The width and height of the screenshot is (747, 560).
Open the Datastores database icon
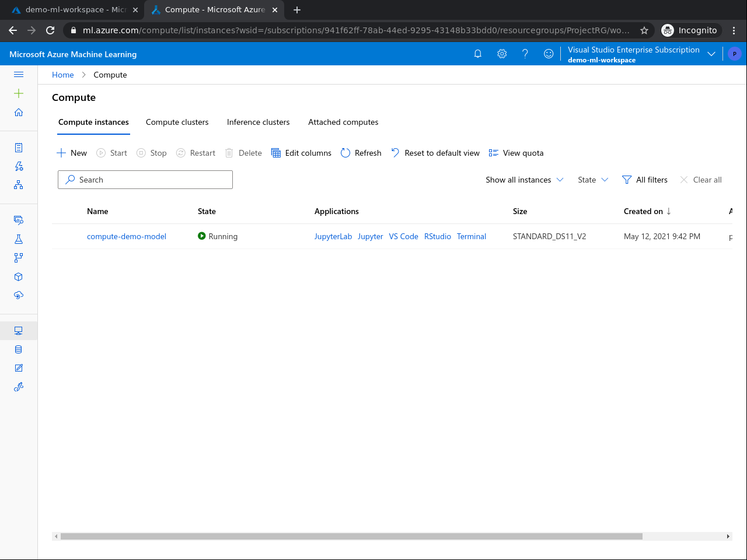click(18, 349)
